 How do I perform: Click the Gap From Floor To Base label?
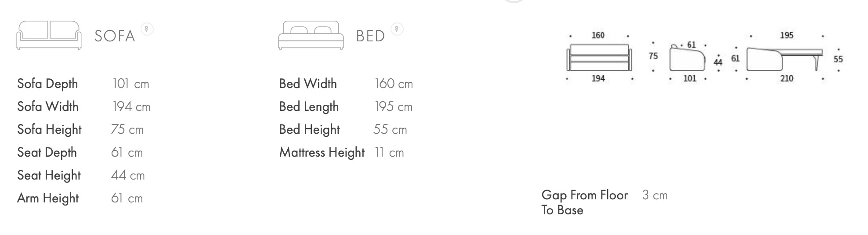tap(584, 202)
